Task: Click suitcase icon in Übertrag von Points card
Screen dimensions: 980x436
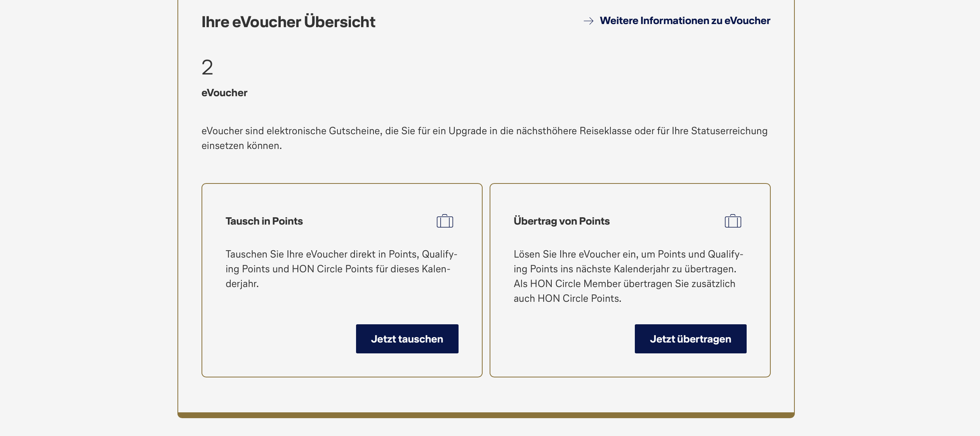Action: 733,221
